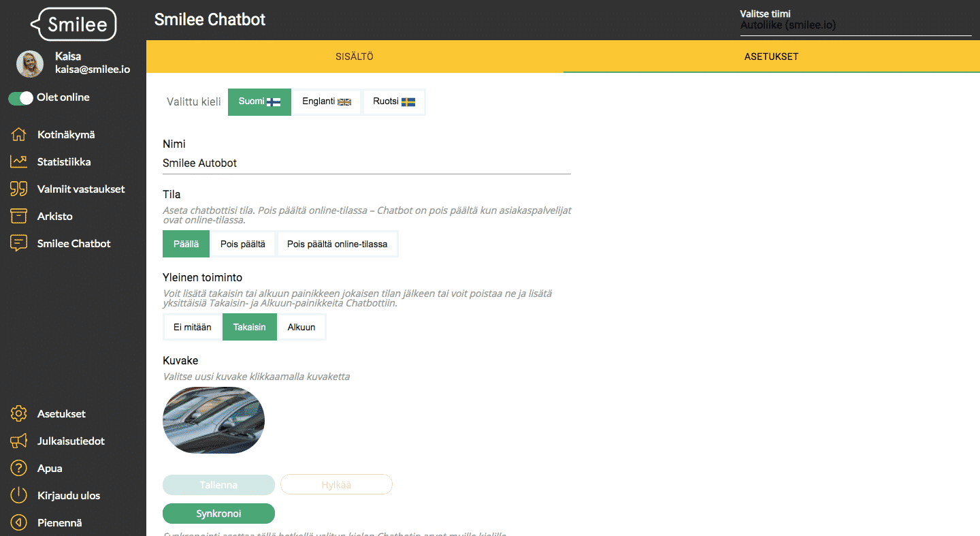Image resolution: width=980 pixels, height=536 pixels.
Task: Click the Kotinäkymä house icon
Action: [18, 135]
